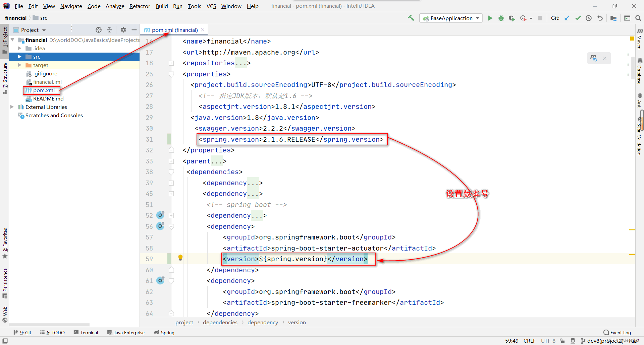Run with Coverage

click(512, 18)
